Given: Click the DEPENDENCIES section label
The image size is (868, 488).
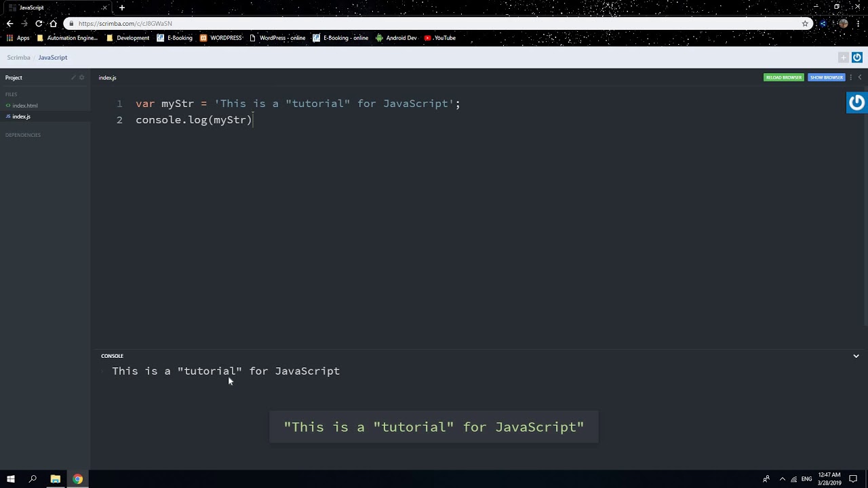Looking at the screenshot, I should click(x=23, y=135).
